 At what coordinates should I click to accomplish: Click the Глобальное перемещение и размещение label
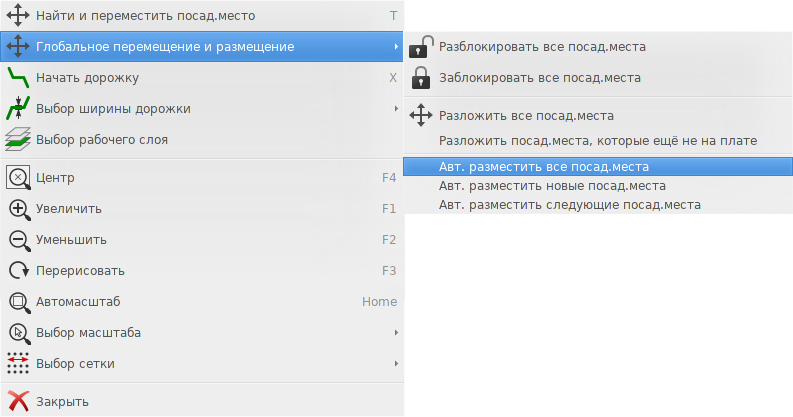[165, 47]
